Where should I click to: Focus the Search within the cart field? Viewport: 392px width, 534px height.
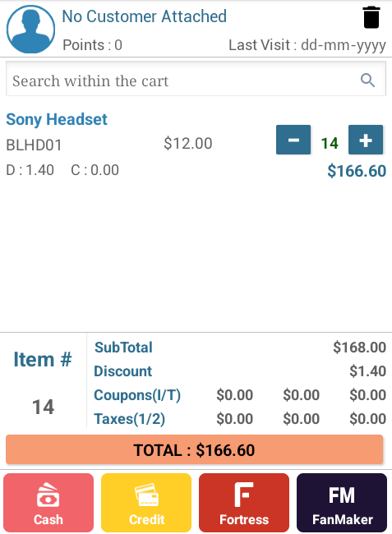point(196,79)
